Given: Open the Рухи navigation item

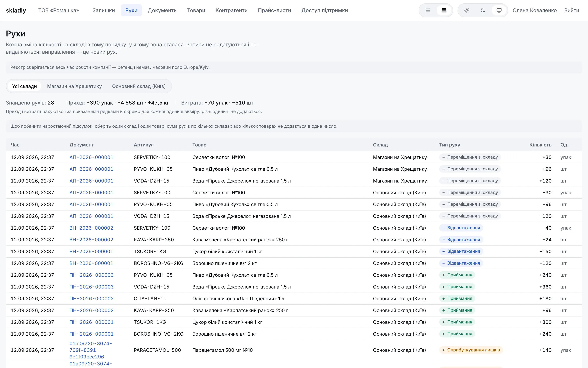Looking at the screenshot, I should point(131,10).
